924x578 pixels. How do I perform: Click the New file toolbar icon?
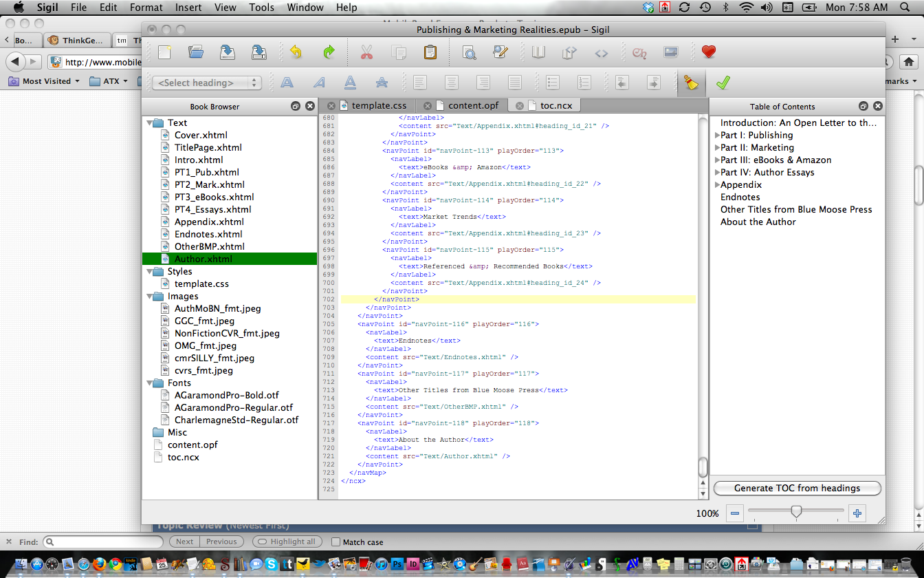tap(164, 52)
